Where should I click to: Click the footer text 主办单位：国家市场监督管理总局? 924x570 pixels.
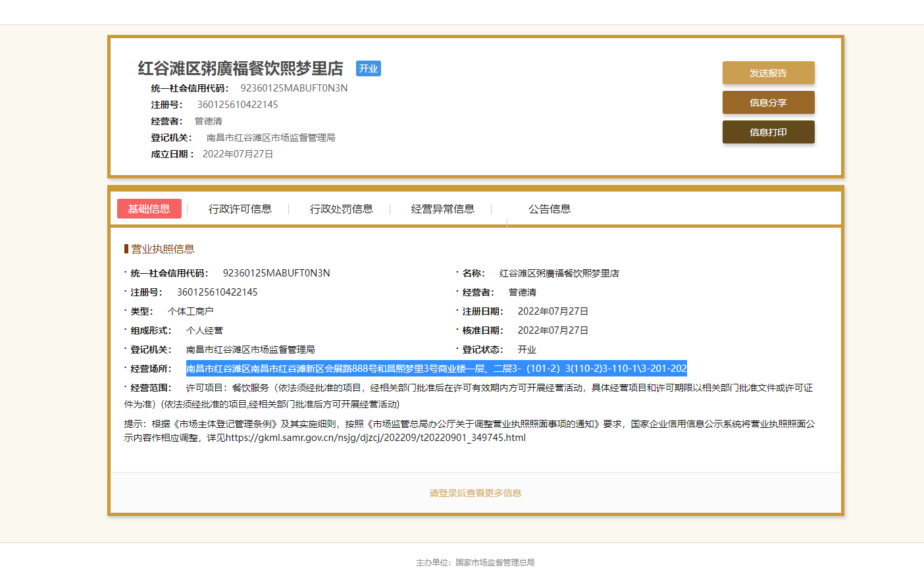coord(475,562)
